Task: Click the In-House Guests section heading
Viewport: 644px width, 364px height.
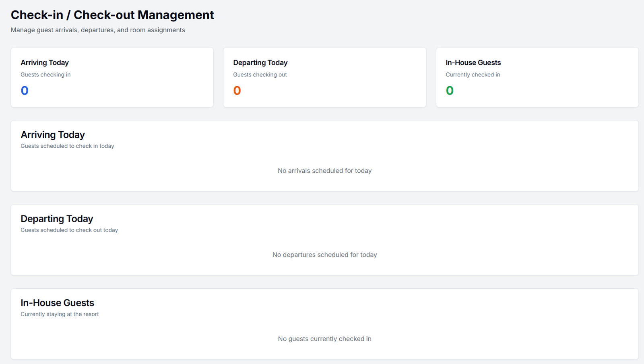Action: pyautogui.click(x=57, y=302)
